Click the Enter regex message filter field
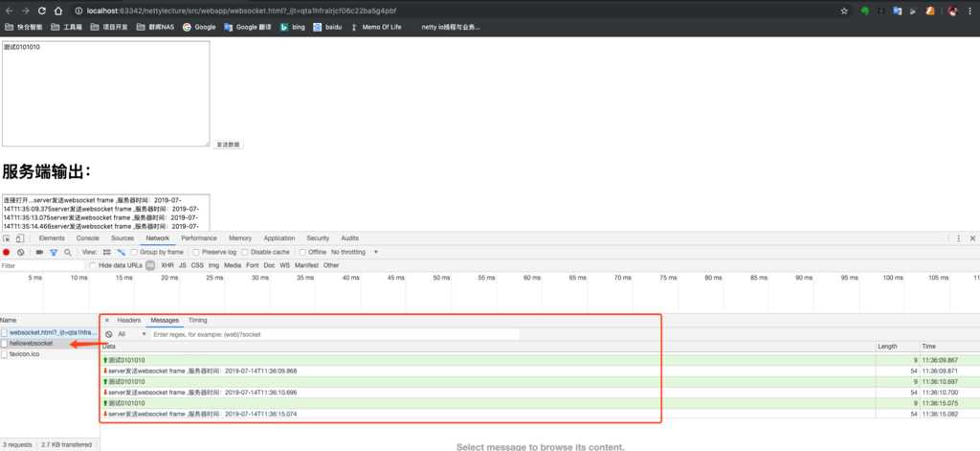This screenshot has height=451, width=980. 335,334
